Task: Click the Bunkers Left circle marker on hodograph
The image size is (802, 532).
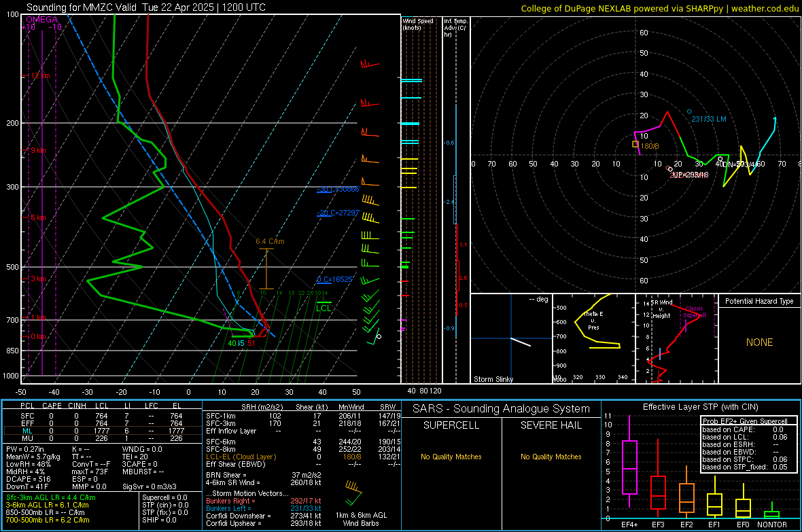Action: pos(689,111)
